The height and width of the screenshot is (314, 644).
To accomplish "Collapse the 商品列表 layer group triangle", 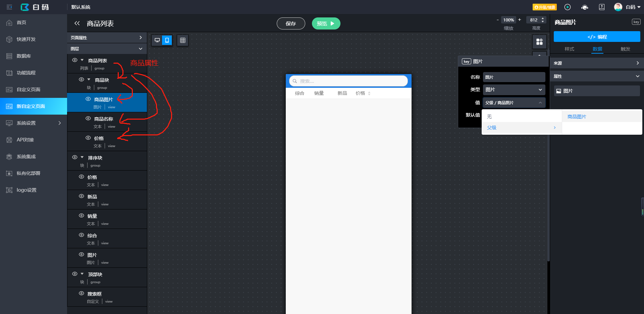I will tap(82, 60).
